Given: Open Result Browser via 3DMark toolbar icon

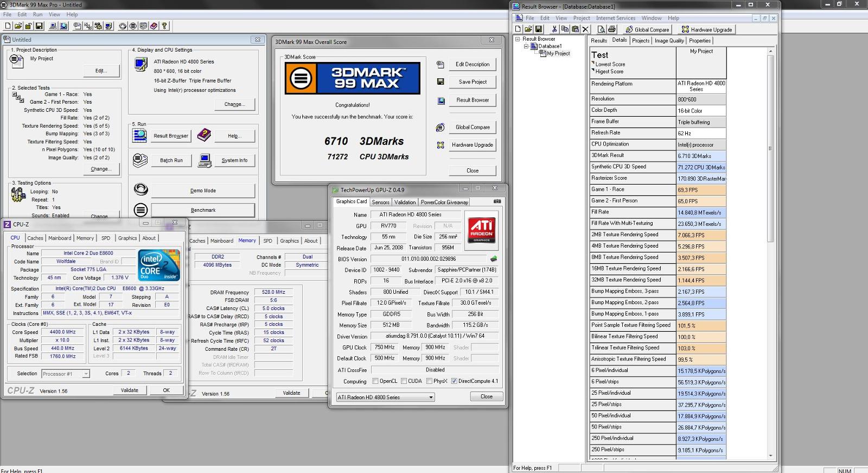Looking at the screenshot, I should 63,26.
